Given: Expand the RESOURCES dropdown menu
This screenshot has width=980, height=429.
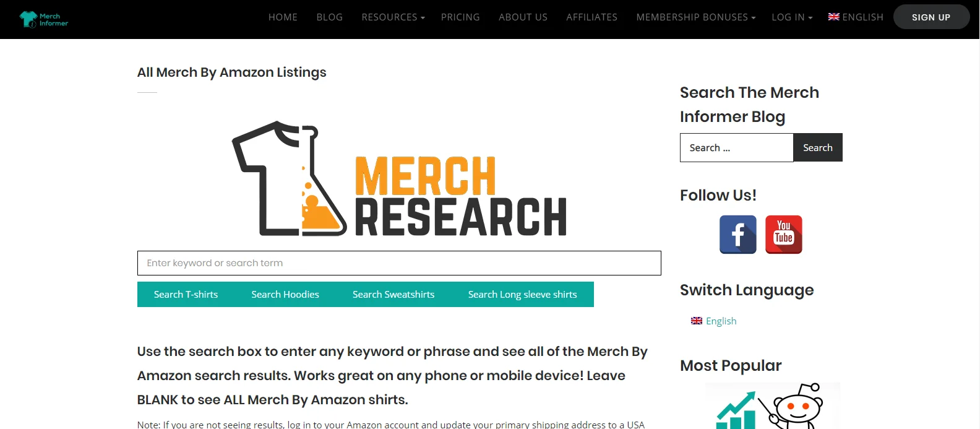Looking at the screenshot, I should 392,17.
